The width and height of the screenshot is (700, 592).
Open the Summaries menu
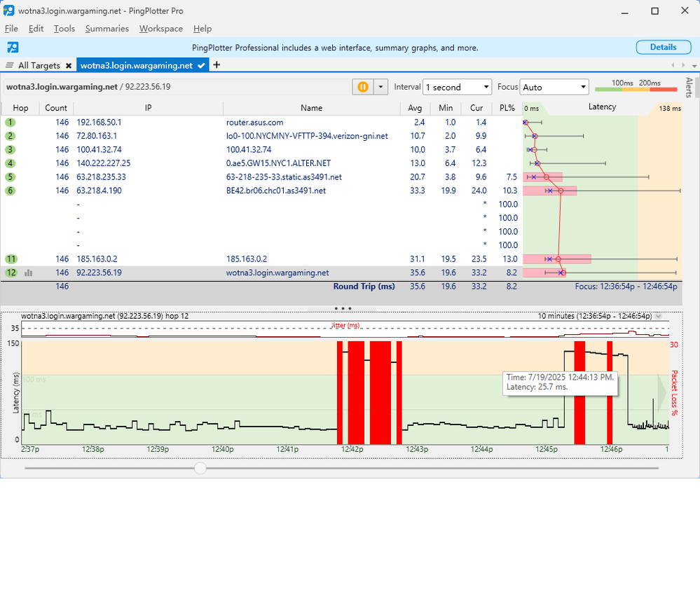[x=107, y=29]
